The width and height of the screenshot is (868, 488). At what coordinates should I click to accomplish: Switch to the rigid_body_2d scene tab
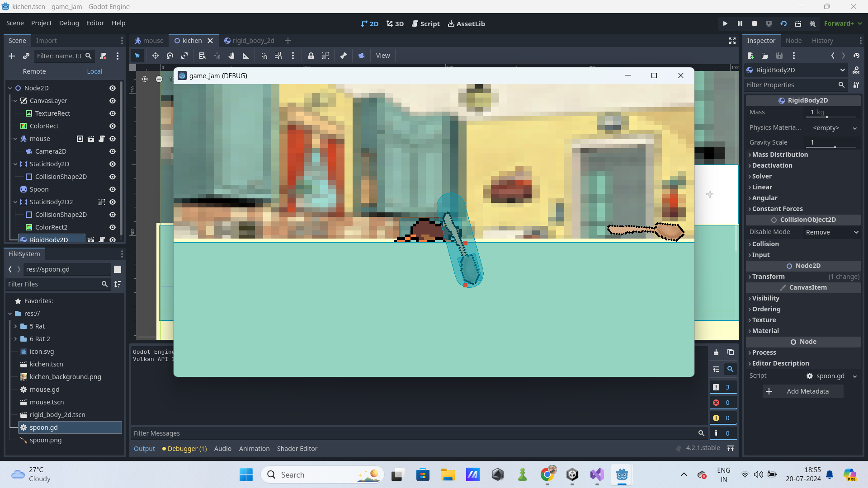(x=249, y=41)
